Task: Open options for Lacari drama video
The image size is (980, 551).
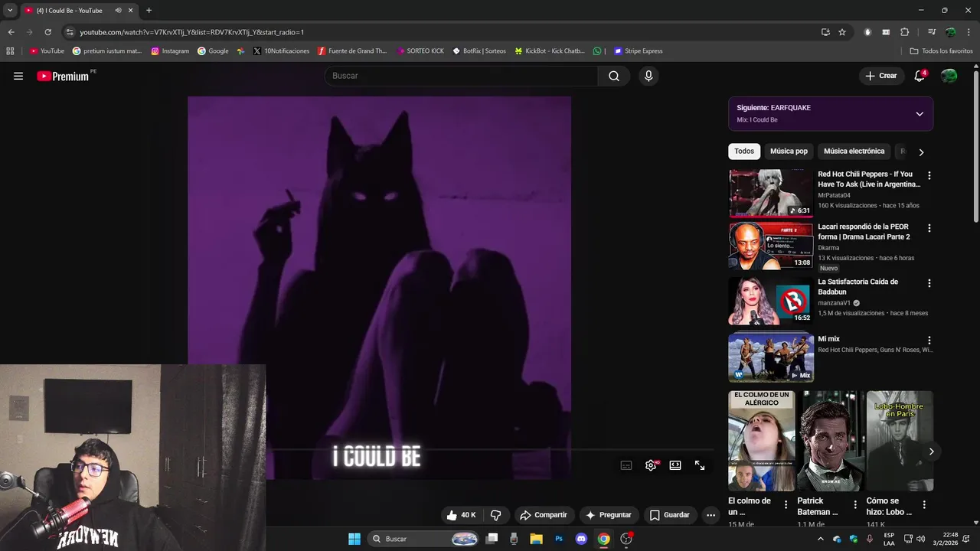Action: [929, 228]
